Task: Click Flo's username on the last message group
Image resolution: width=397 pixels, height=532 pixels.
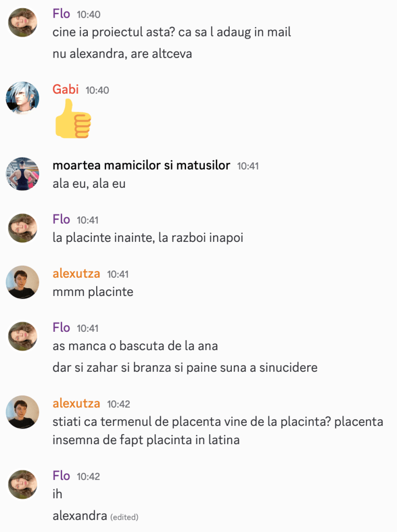Action: [x=61, y=476]
